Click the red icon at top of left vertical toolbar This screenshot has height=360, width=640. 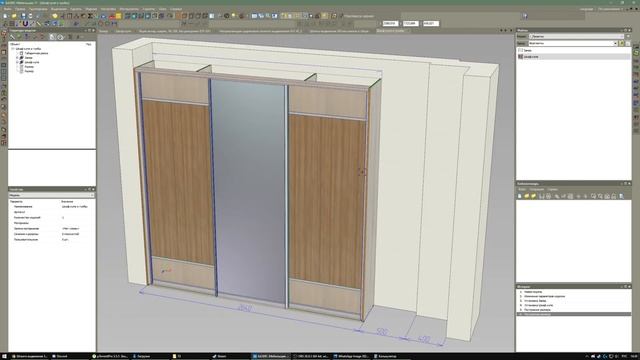click(4, 33)
